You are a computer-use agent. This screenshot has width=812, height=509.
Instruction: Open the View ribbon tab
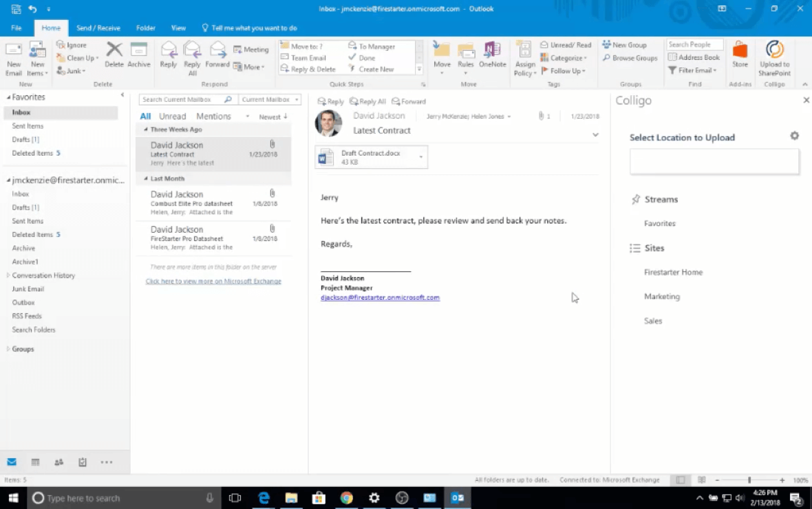coord(178,28)
